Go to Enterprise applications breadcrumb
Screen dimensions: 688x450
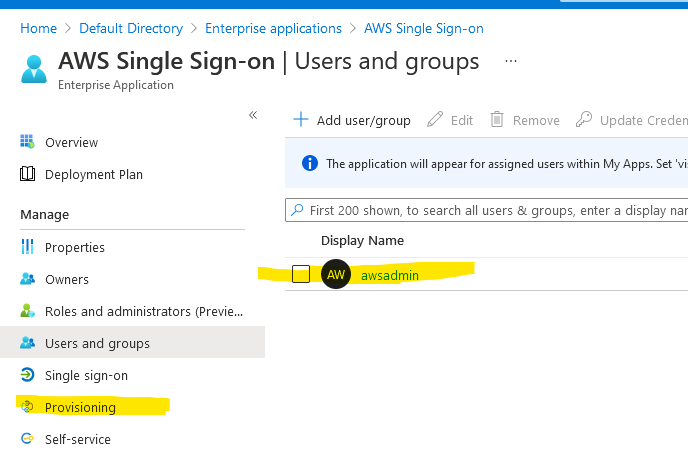click(x=273, y=29)
